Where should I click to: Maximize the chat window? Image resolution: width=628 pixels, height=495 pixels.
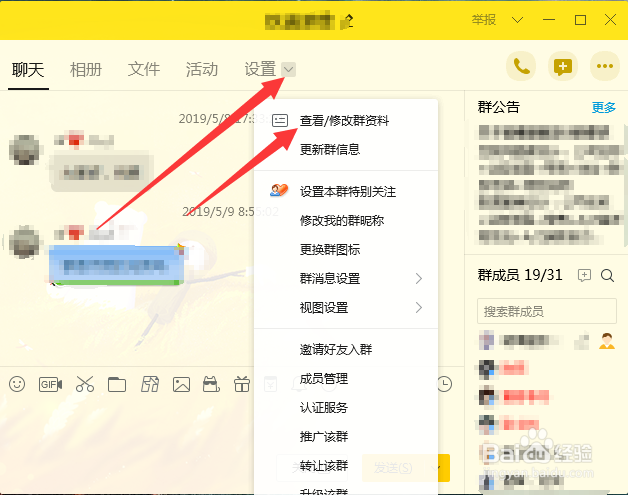(580, 20)
